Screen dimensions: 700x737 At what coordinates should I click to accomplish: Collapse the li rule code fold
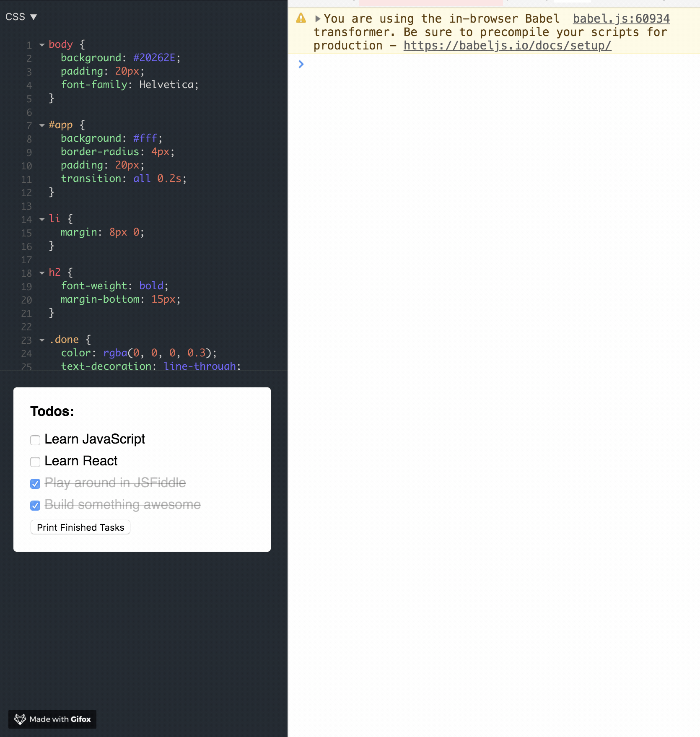[x=41, y=219]
